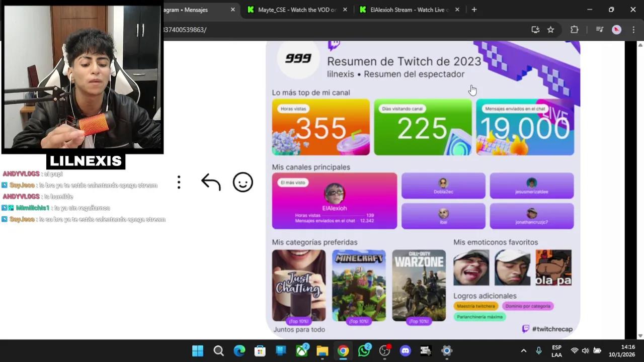This screenshot has height=362, width=644.
Task: Click the scrollbar up arrow
Action: coord(640,45)
